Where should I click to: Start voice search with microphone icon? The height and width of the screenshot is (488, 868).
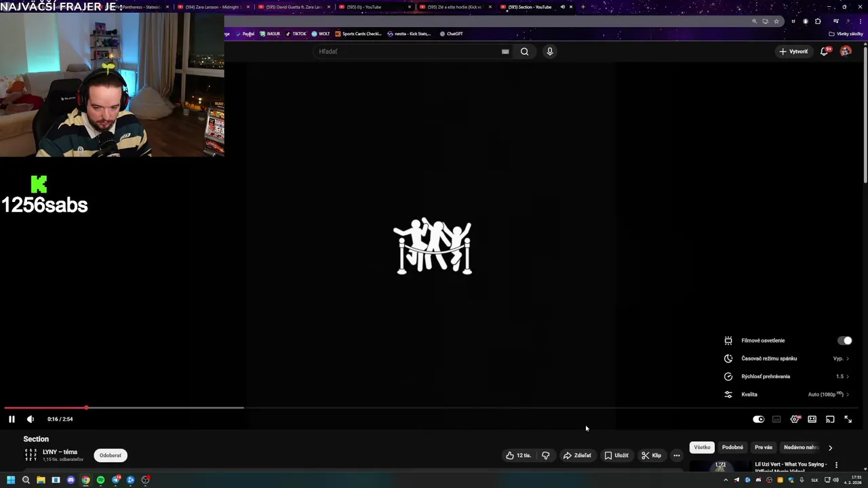pos(550,52)
